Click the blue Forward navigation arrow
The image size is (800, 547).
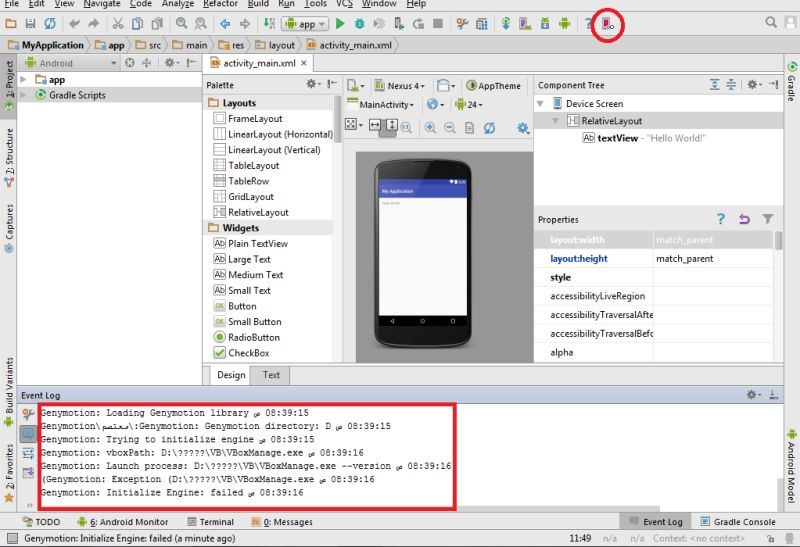coord(245,24)
